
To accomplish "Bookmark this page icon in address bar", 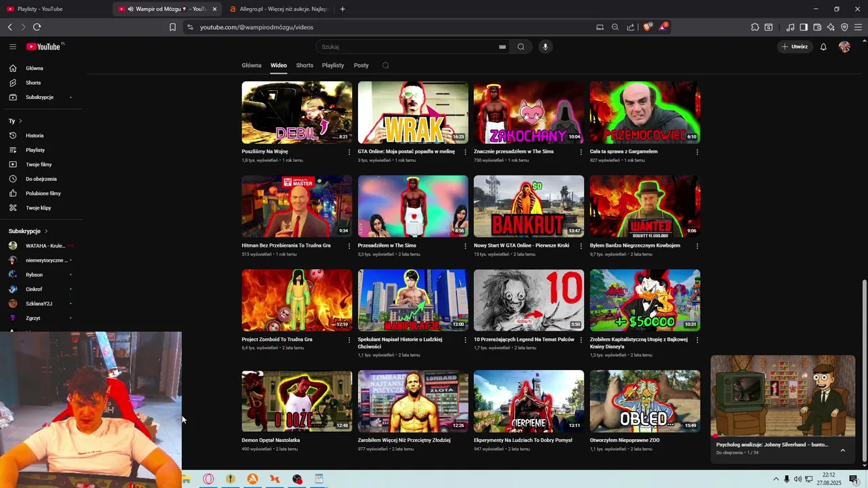I will [x=172, y=27].
